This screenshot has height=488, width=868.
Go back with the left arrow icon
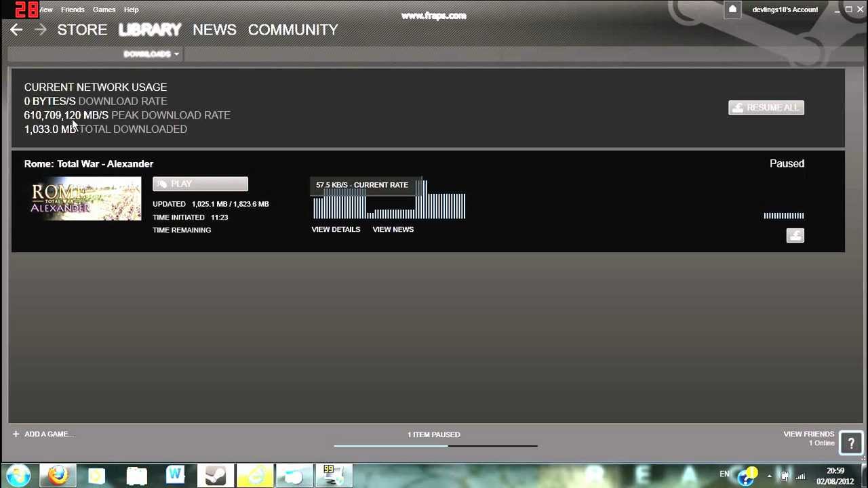coord(16,30)
